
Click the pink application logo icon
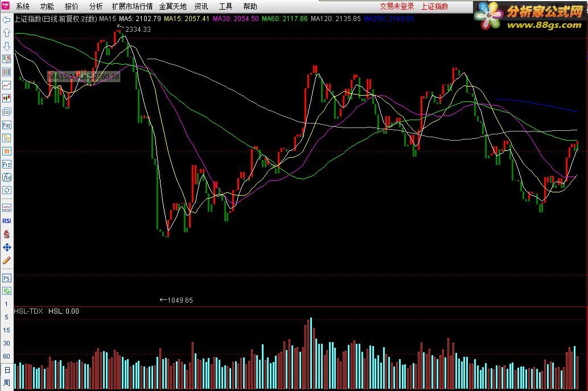(6, 6)
